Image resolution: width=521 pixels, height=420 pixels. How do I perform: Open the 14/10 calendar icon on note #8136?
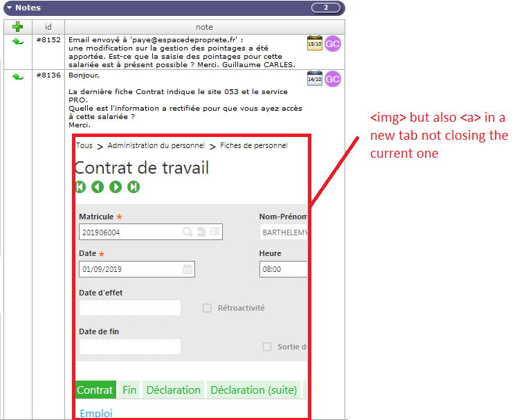click(314, 78)
